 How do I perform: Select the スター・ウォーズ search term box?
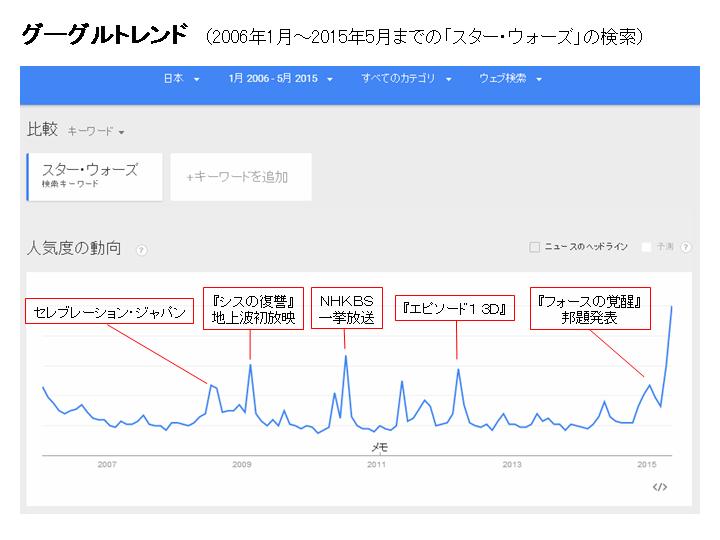coord(95,177)
